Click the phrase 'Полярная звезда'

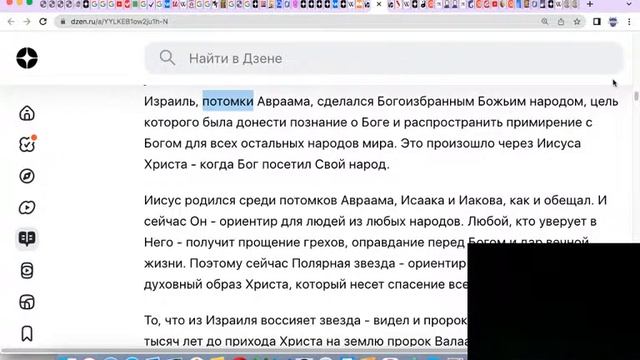pos(344,263)
